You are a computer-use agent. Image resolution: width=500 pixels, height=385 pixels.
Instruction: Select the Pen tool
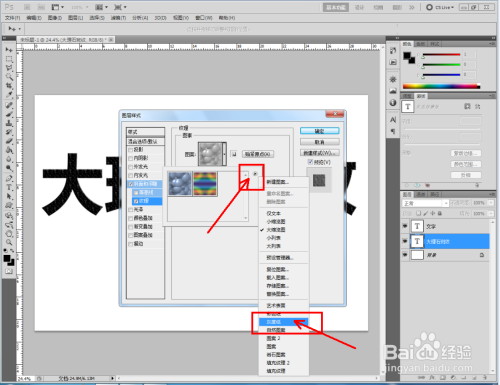point(9,178)
